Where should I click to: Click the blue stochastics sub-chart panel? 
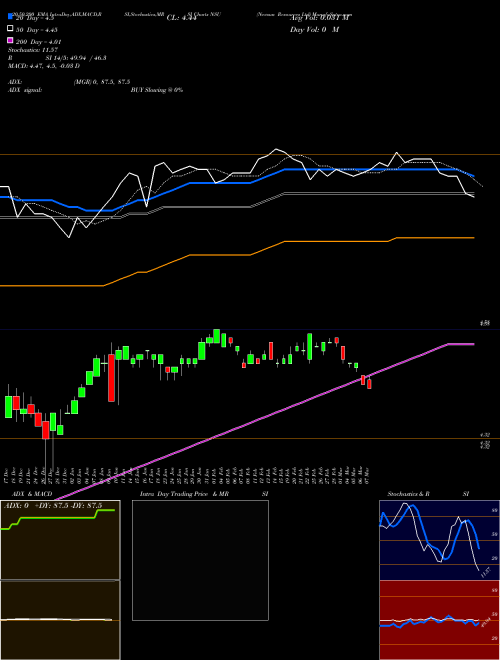(x=439, y=540)
